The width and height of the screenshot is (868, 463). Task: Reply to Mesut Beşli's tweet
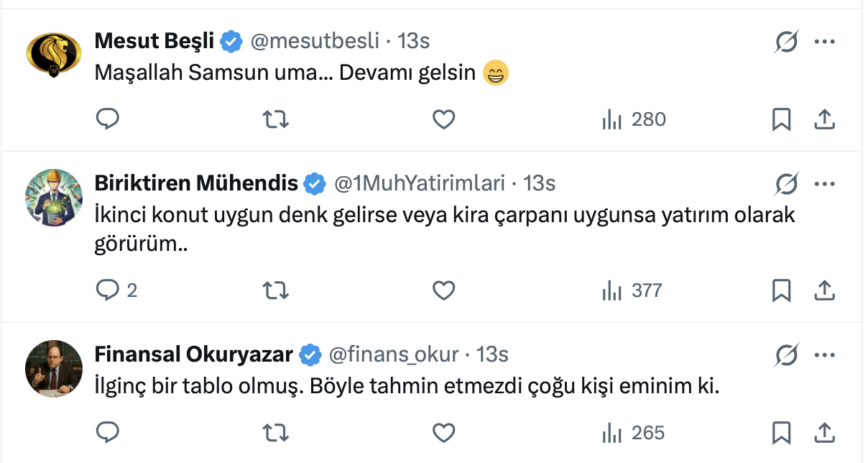107,119
